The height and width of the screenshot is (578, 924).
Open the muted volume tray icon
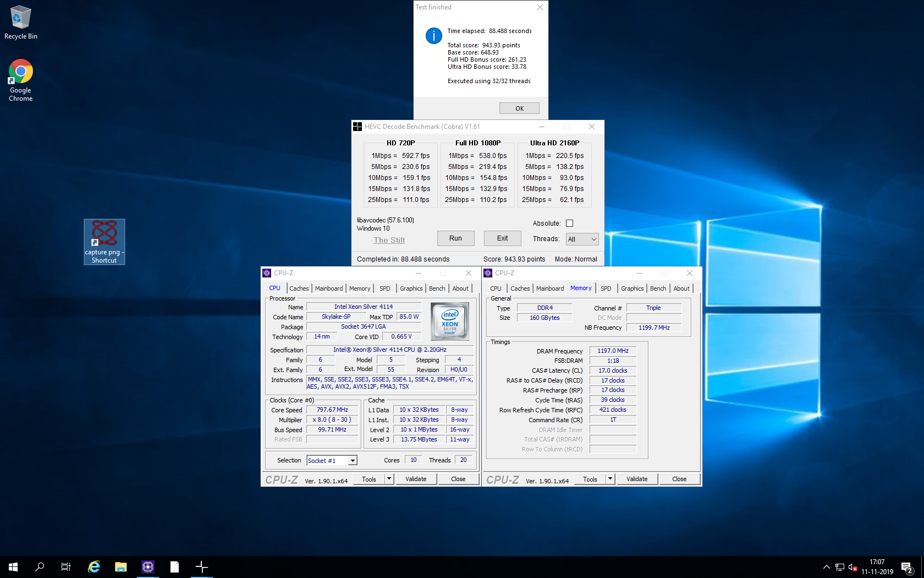point(853,567)
